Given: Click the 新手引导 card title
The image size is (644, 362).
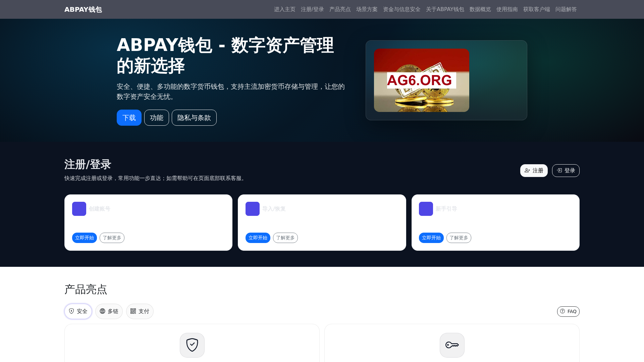Looking at the screenshot, I should 446,209.
